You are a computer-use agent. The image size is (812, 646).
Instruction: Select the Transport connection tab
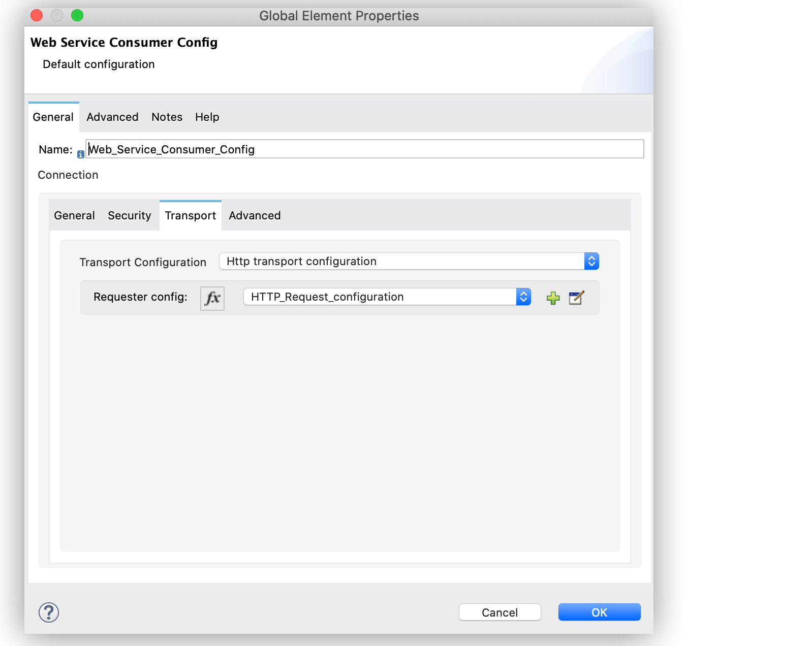(191, 216)
